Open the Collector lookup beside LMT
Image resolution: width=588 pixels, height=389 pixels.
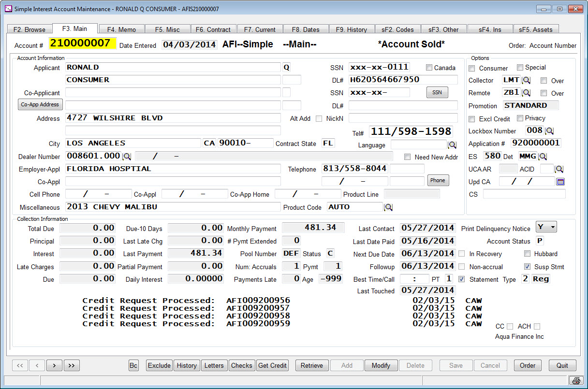[x=527, y=80]
